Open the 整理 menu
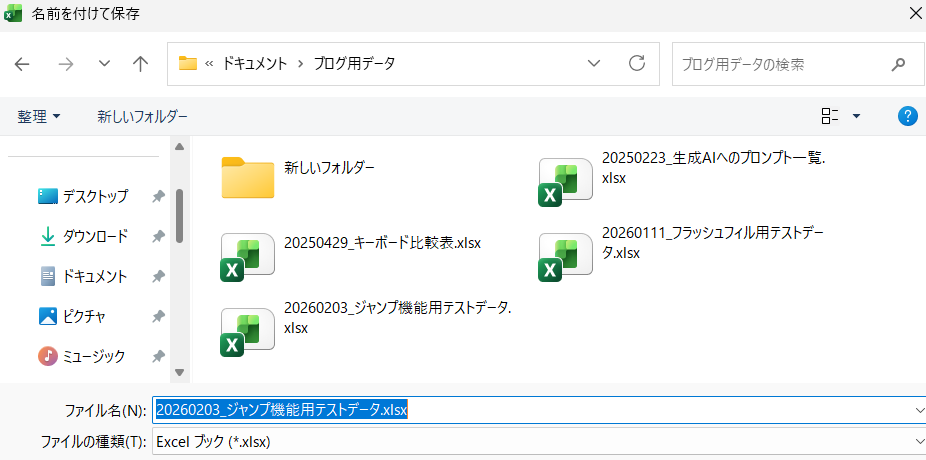 tap(39, 117)
